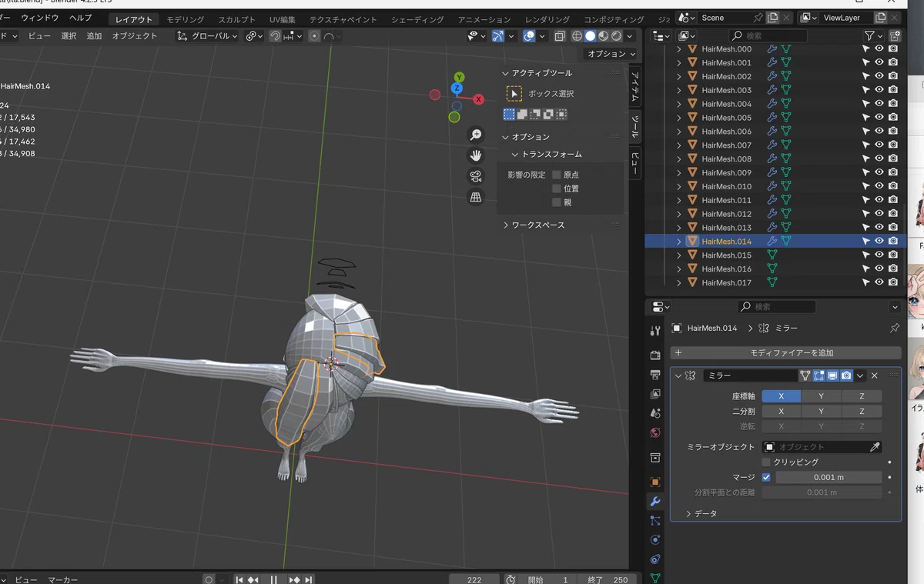This screenshot has height=584, width=924.
Task: Switch to the UV編集 workspace tab
Action: [283, 19]
